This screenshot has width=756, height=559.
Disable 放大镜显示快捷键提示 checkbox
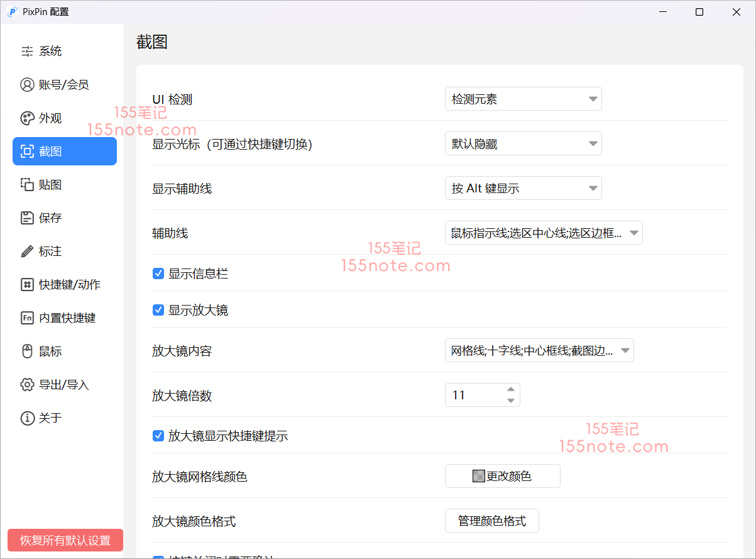pos(158,436)
